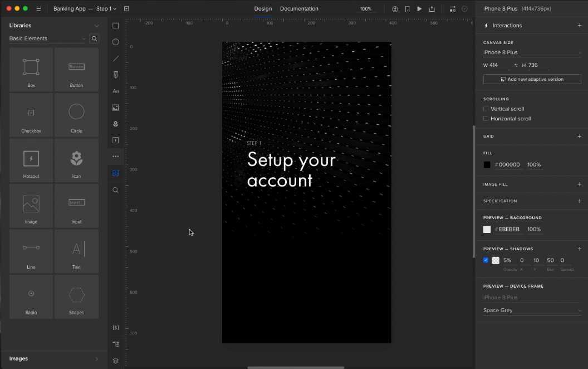
Task: Swap canvas width and height
Action: pos(516,65)
